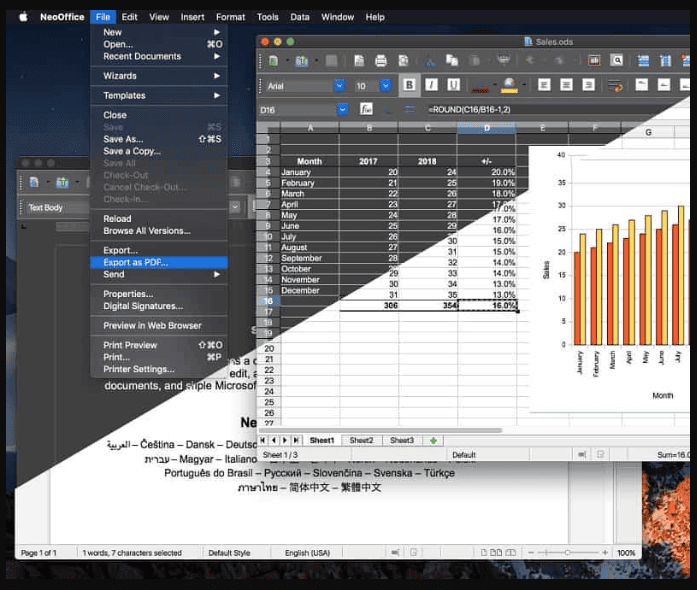Viewport: 697px width, 590px height.
Task: Click the Insert Rows icon in toolbar
Action: point(643,60)
